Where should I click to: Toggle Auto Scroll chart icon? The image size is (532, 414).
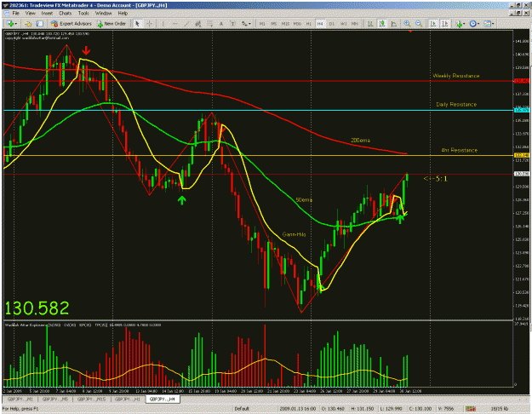coord(433,24)
